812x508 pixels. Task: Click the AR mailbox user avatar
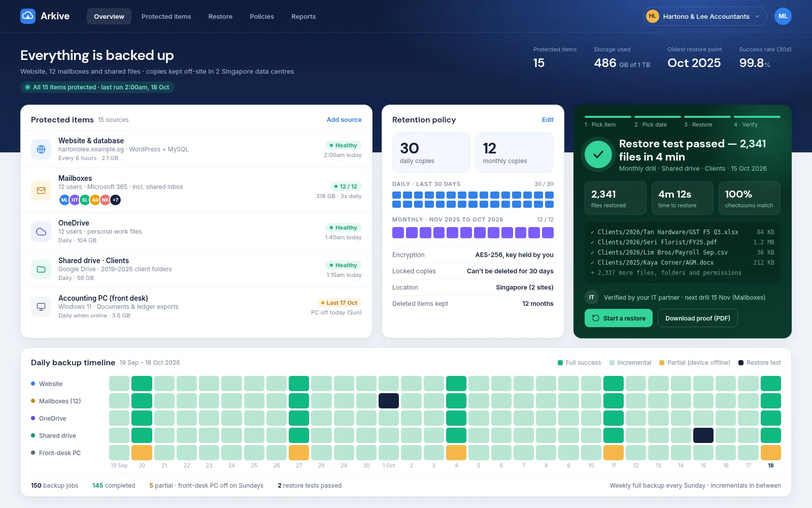pos(95,200)
